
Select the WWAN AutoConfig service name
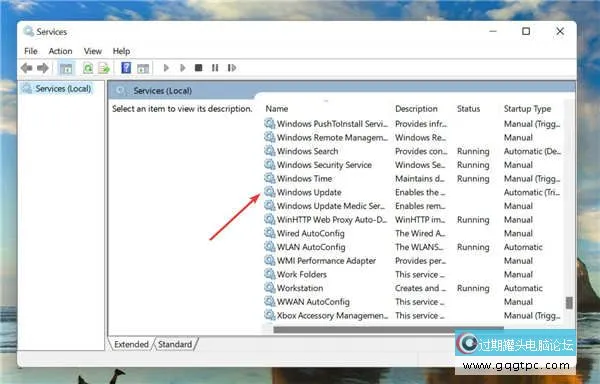pyautogui.click(x=313, y=302)
